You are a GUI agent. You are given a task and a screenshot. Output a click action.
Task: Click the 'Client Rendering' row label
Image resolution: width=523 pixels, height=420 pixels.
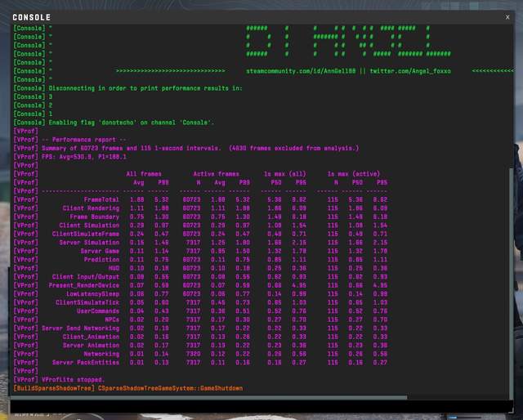[x=91, y=208]
